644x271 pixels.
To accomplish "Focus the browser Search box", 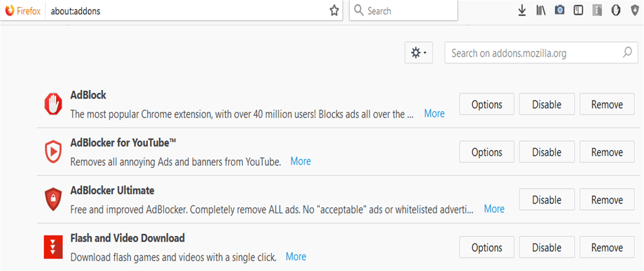I will coord(404,10).
